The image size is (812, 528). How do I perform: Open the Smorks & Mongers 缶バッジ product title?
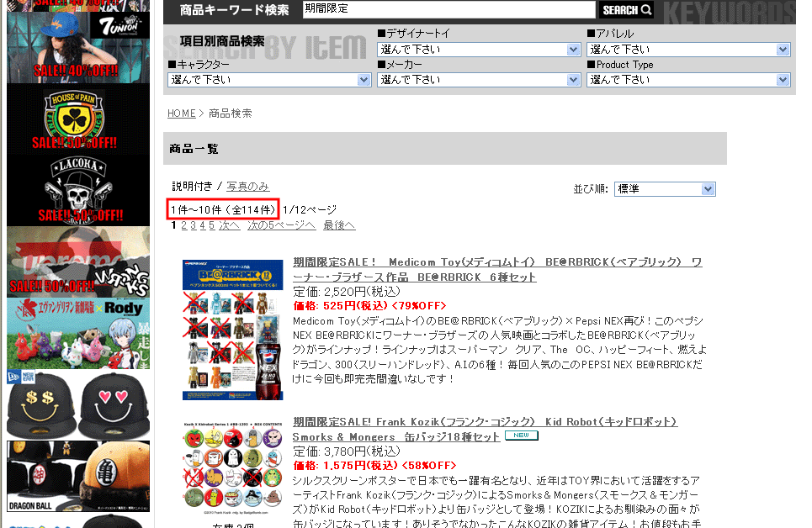(485, 429)
